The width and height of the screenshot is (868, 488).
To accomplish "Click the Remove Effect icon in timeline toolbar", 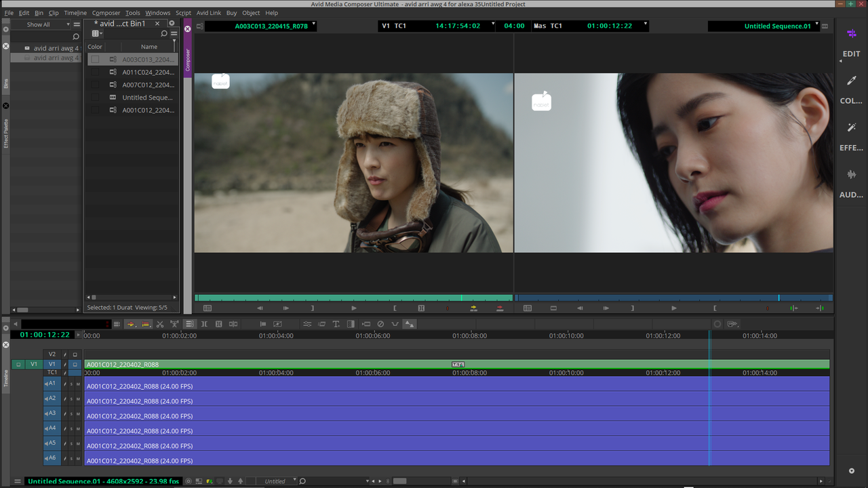I will tap(380, 324).
